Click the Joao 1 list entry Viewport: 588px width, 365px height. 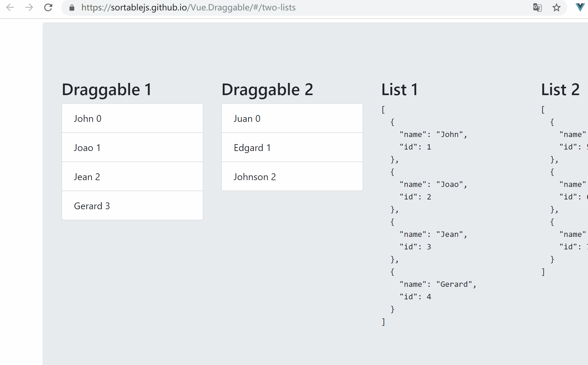tap(132, 147)
